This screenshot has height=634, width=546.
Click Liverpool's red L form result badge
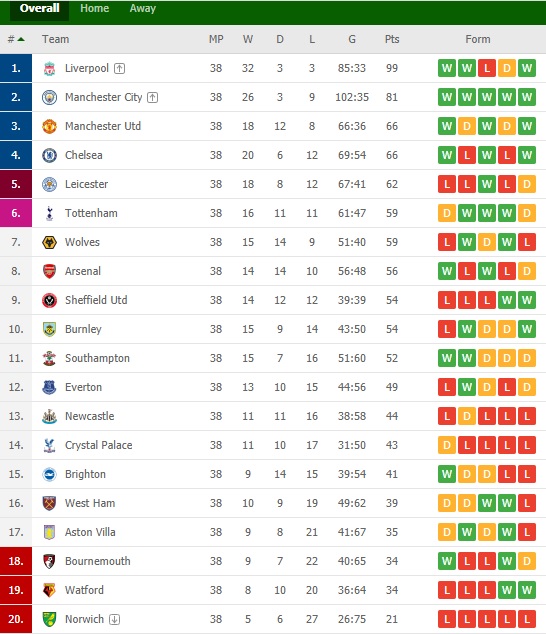[x=487, y=68]
